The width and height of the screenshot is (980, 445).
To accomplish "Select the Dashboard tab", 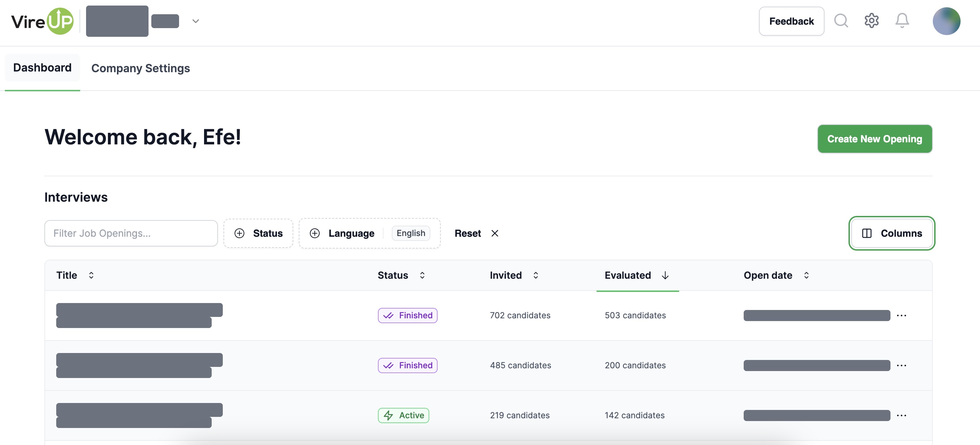I will point(42,67).
